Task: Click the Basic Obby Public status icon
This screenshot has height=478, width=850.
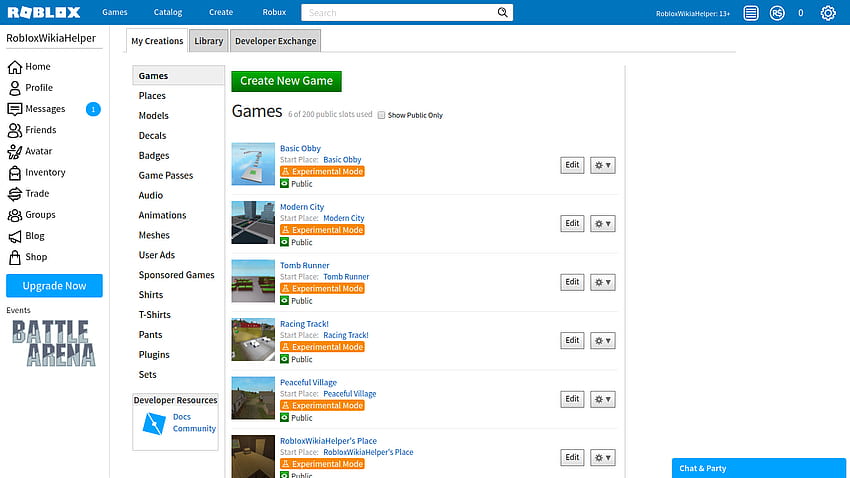Action: tap(285, 184)
